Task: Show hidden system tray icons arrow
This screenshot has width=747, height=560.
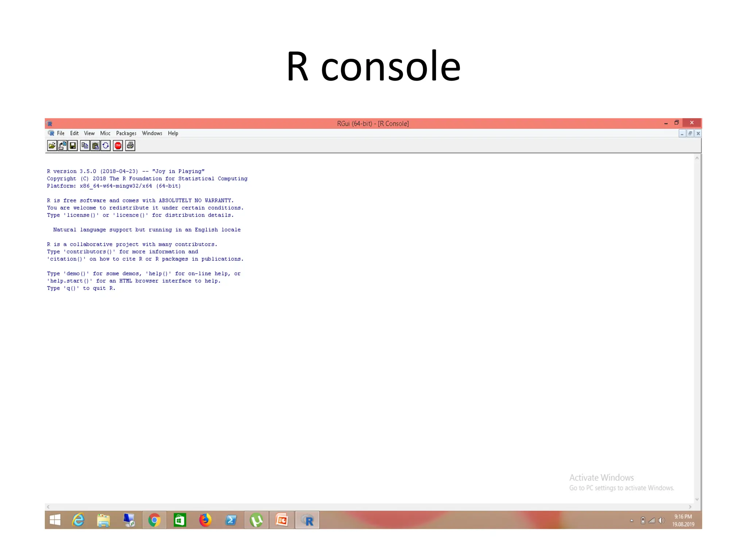Action: 632,521
